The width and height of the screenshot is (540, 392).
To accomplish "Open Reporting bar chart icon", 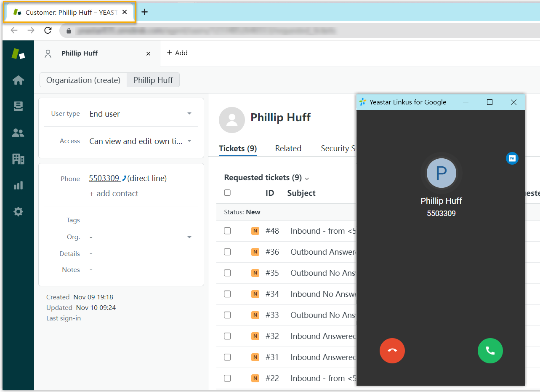I will 18,185.
